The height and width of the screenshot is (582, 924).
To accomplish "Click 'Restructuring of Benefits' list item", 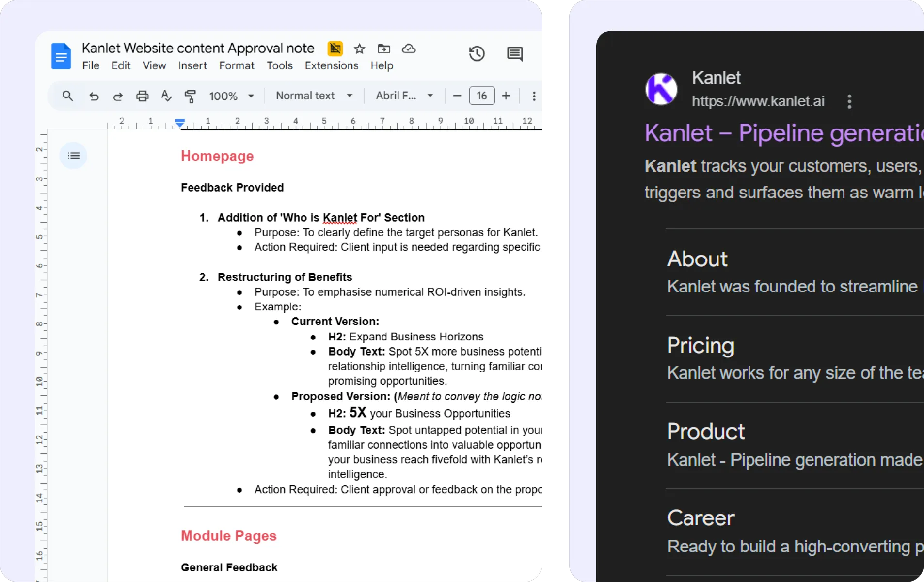I will point(285,277).
